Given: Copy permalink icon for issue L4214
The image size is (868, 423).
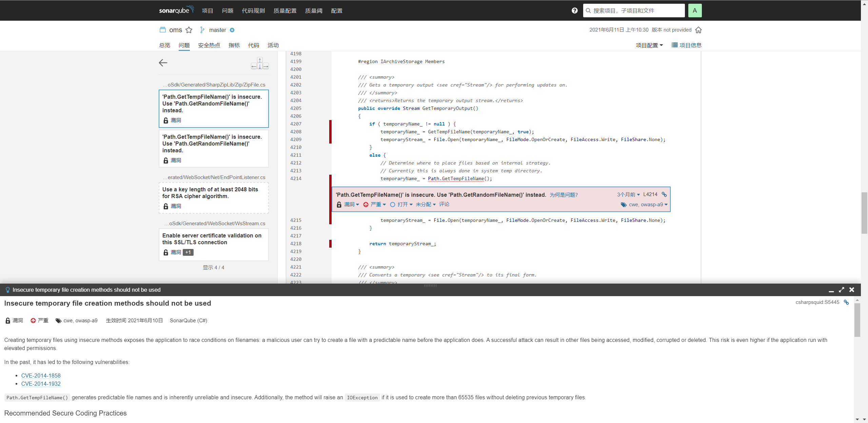Looking at the screenshot, I should click(664, 194).
